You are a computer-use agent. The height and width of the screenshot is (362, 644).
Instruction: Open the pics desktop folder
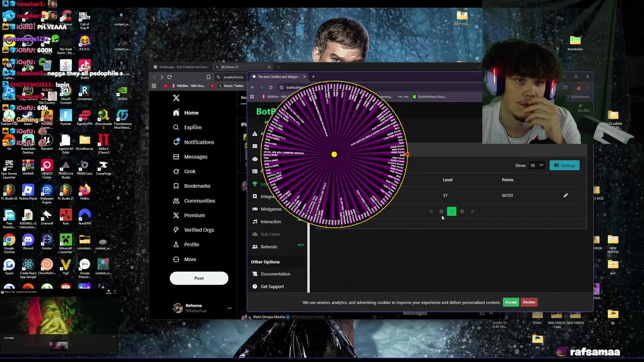613,267
